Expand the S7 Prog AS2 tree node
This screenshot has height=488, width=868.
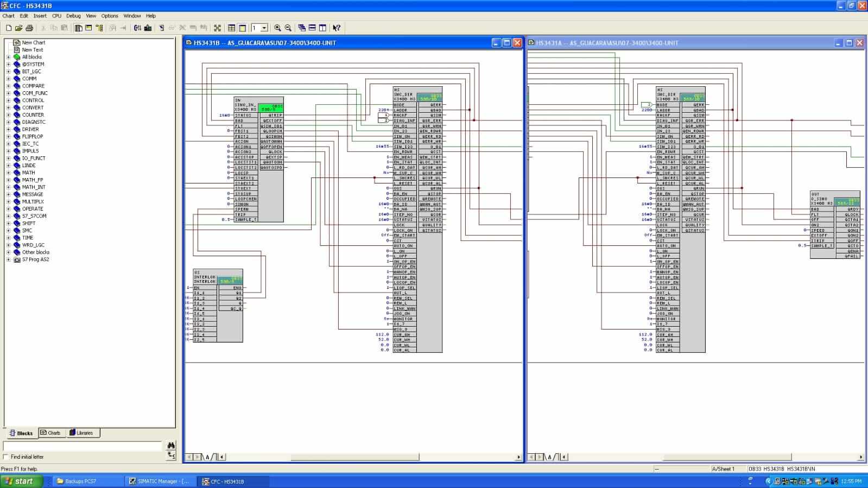click(8, 259)
